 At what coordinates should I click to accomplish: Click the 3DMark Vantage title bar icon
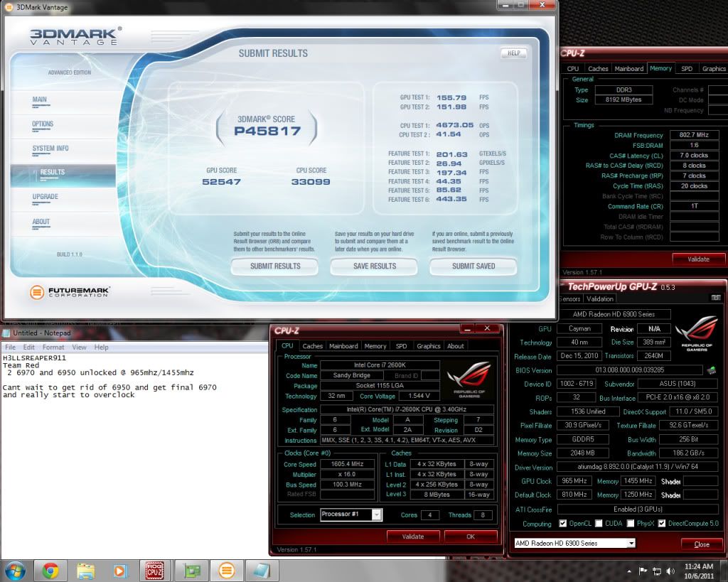(9, 7)
